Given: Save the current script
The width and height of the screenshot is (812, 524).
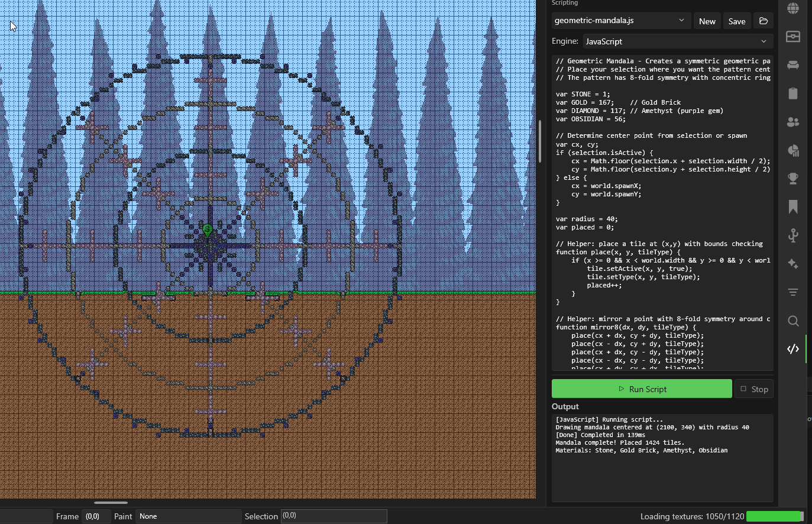Looking at the screenshot, I should 736,21.
